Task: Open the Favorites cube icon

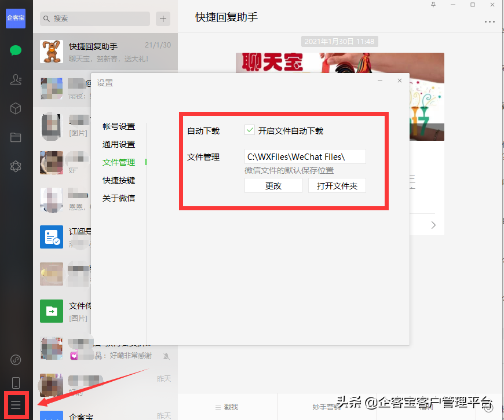Action: pos(16,108)
